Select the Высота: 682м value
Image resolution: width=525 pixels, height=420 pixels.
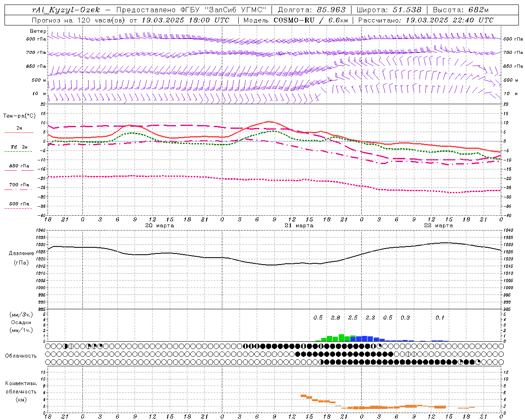point(461,10)
